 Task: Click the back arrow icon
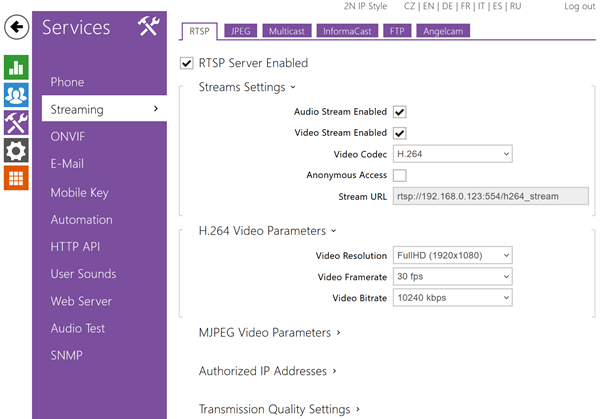tap(16, 27)
